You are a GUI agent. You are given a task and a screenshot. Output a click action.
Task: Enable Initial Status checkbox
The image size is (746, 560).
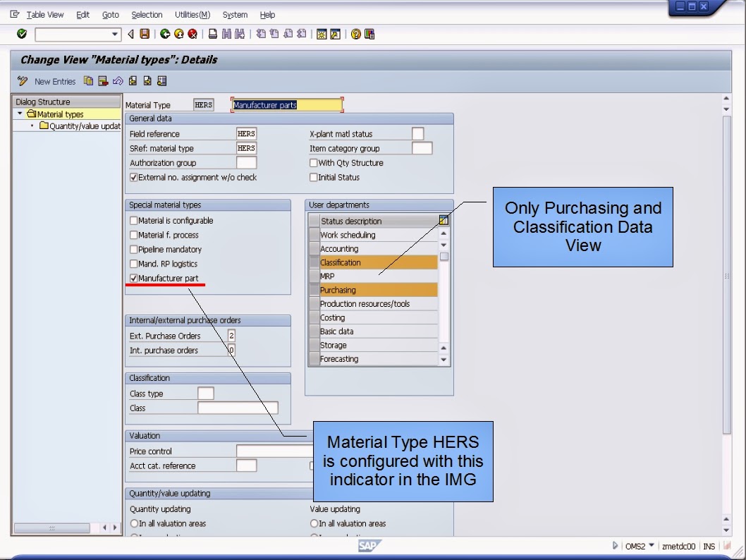[x=314, y=178]
